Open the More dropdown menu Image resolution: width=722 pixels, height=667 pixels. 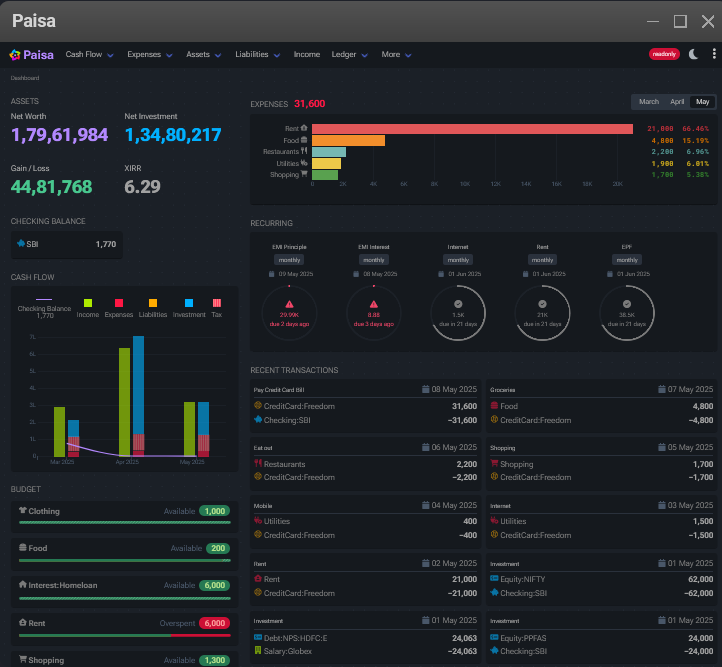pos(396,55)
